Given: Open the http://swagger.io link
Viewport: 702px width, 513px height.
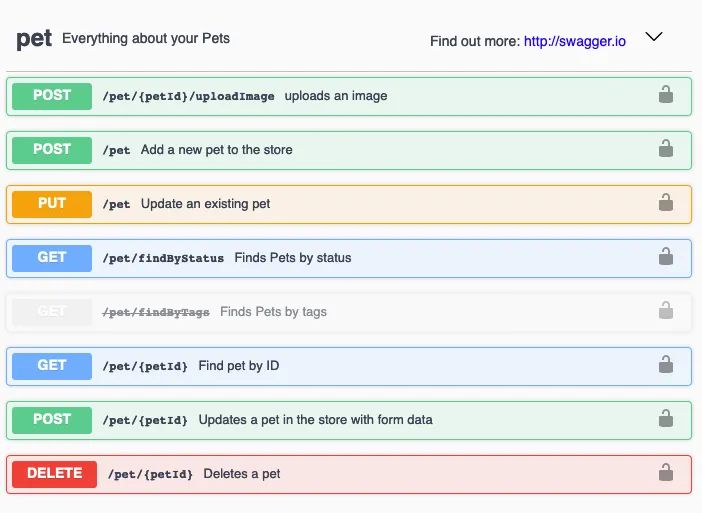Looking at the screenshot, I should (x=575, y=41).
